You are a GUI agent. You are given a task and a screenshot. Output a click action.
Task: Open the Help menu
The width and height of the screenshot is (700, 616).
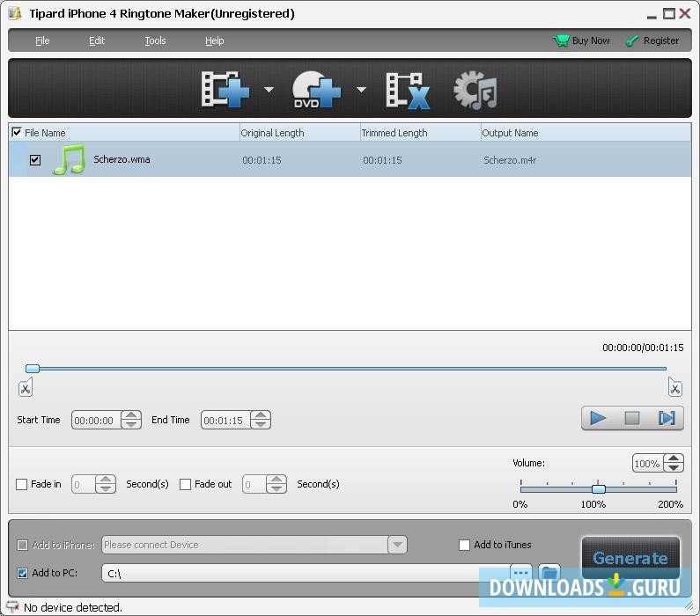point(214,40)
